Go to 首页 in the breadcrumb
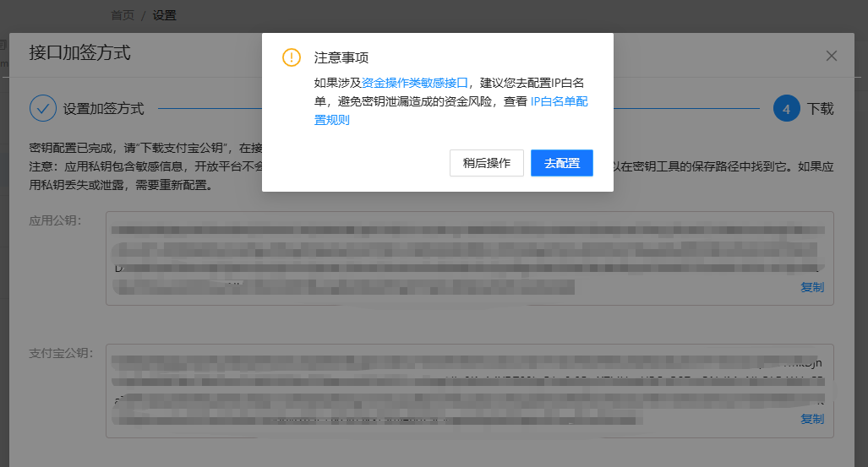This screenshot has width=868, height=467. coord(123,15)
